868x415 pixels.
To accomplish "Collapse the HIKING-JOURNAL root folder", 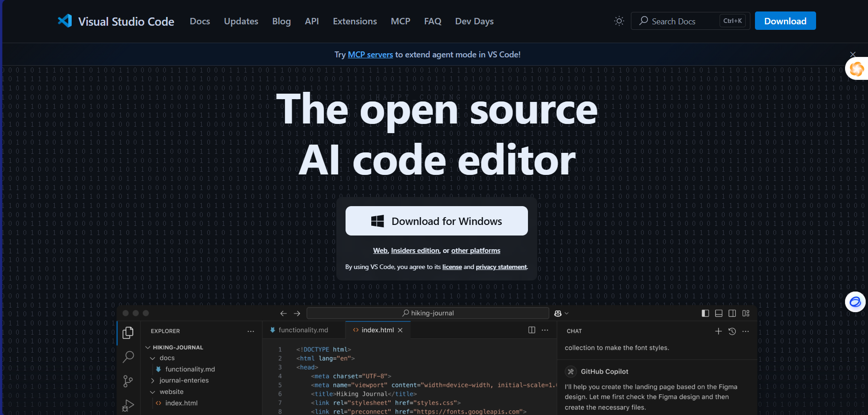I will click(x=148, y=348).
